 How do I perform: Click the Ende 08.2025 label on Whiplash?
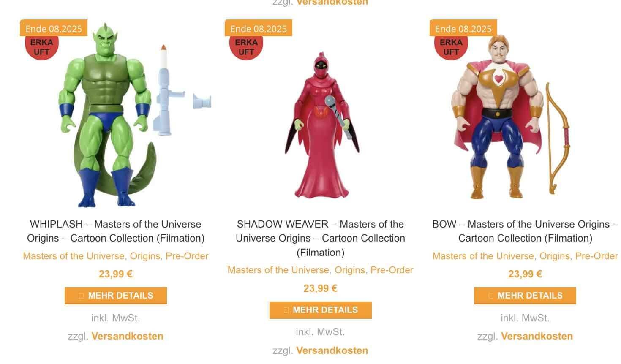pyautogui.click(x=54, y=28)
